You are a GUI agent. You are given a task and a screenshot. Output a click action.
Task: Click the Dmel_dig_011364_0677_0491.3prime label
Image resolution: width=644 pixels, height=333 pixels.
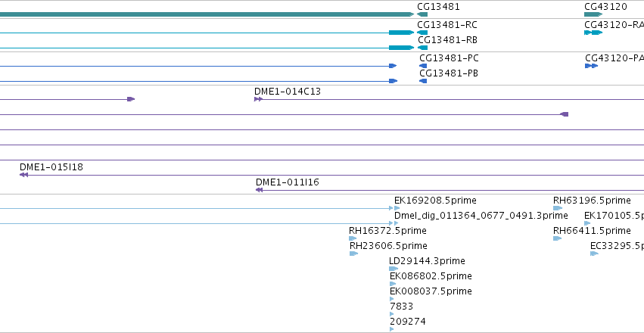coord(481,216)
